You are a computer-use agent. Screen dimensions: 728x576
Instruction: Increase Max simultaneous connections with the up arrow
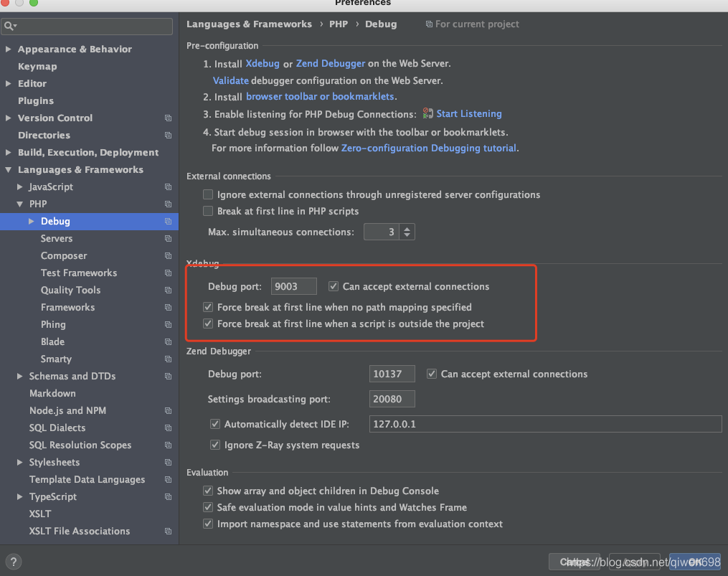[407, 228]
